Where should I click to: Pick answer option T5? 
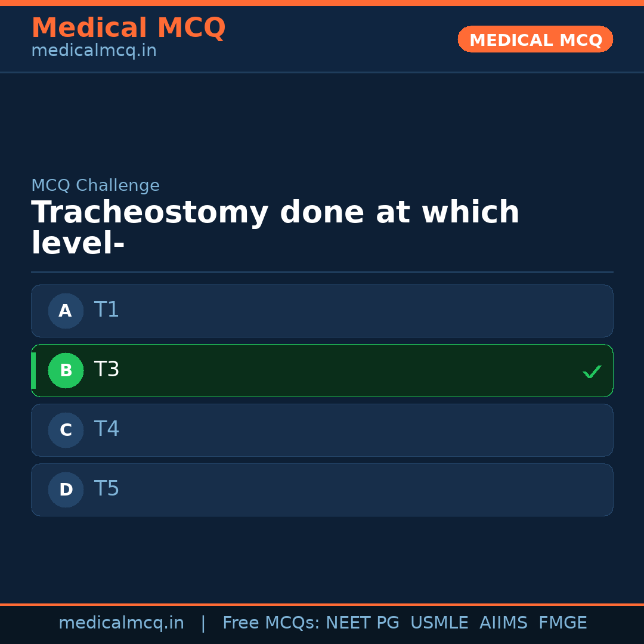[322, 490]
